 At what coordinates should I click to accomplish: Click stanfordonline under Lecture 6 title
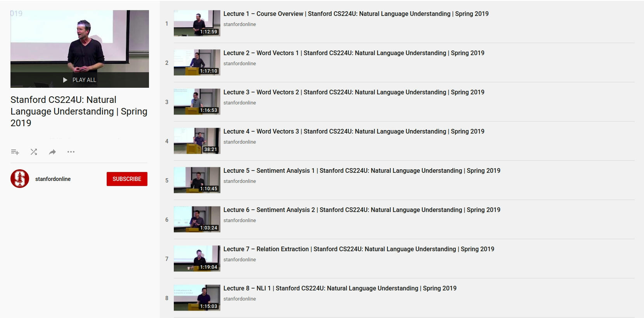pos(239,220)
